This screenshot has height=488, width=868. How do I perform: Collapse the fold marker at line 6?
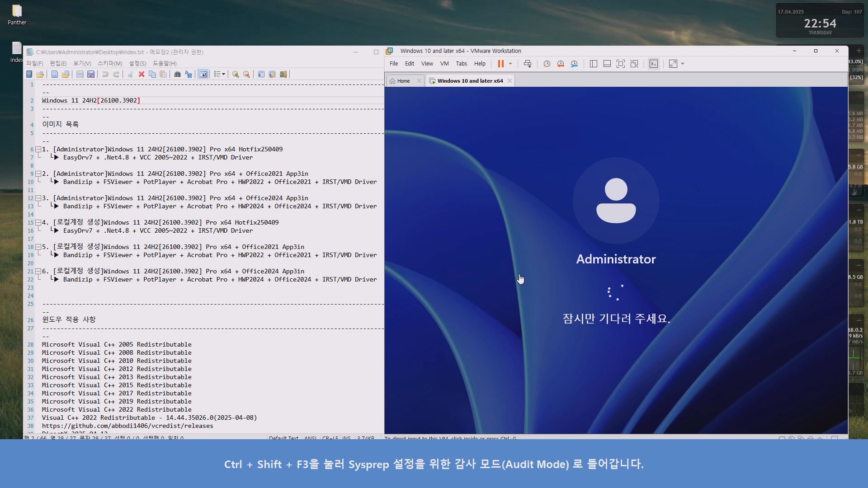pos(38,150)
